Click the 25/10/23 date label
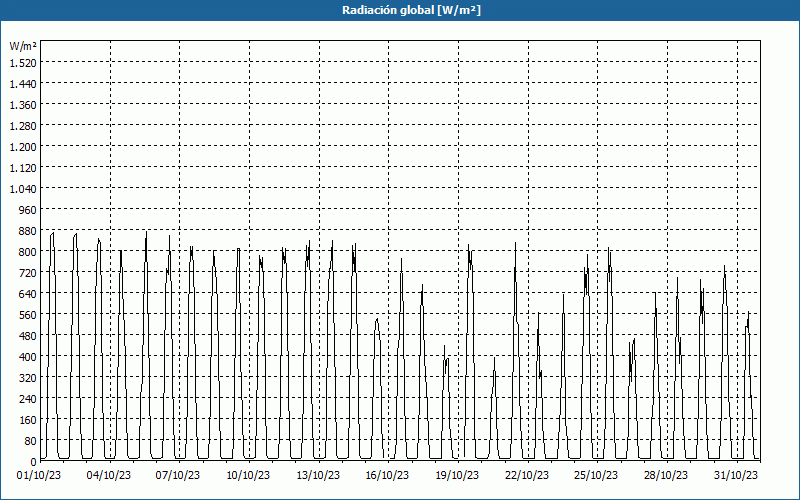 point(596,476)
